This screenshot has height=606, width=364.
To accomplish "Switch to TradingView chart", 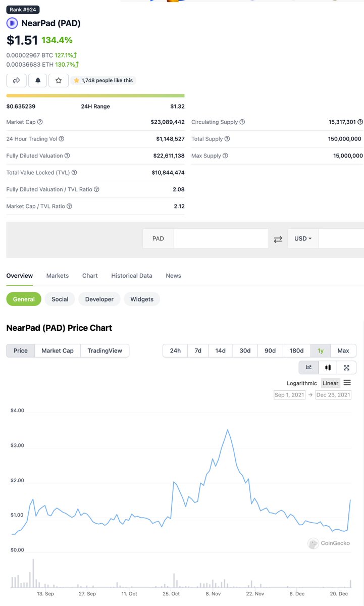I will click(105, 350).
